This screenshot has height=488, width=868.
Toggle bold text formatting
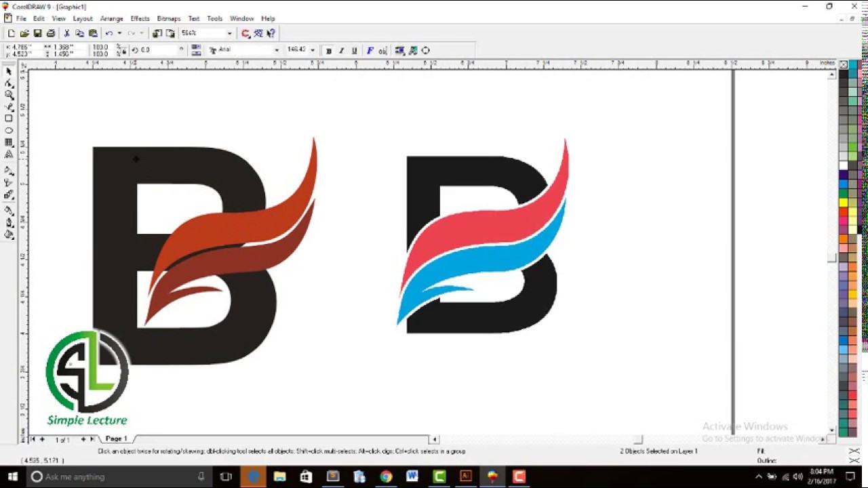point(328,50)
